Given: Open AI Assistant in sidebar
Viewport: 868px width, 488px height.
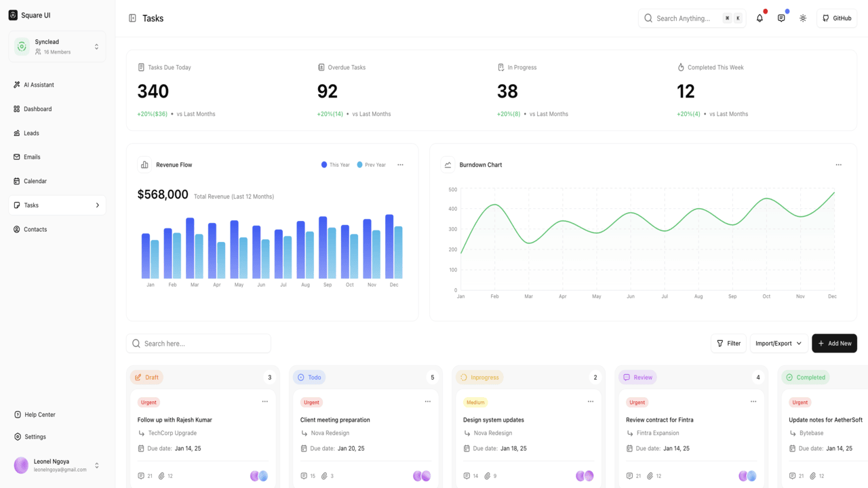Looking at the screenshot, I should point(57,85).
